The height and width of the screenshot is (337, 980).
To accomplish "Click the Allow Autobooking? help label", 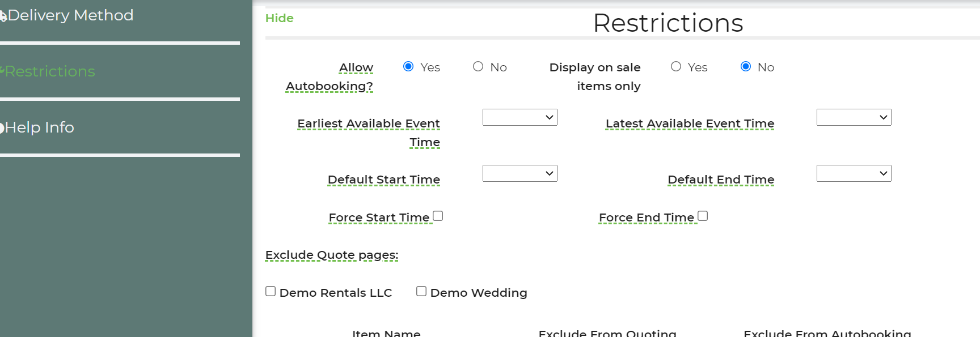I will tap(330, 76).
